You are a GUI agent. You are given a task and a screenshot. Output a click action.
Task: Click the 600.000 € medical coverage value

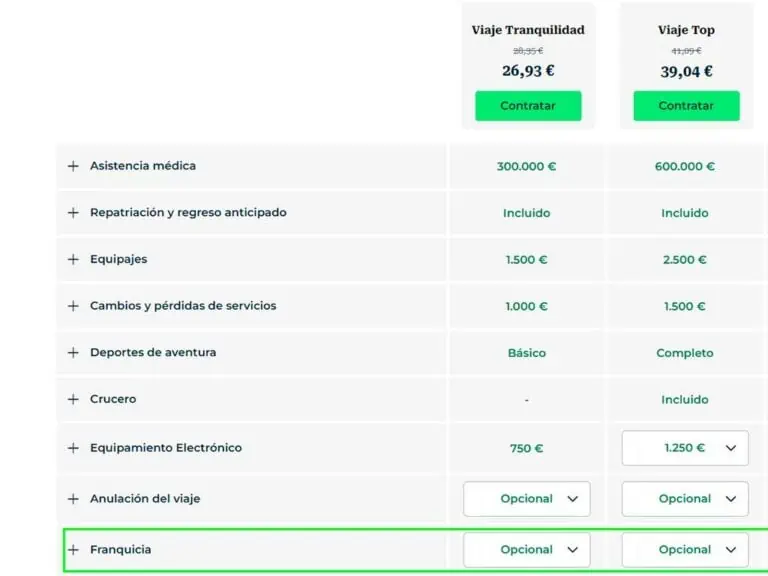(685, 167)
